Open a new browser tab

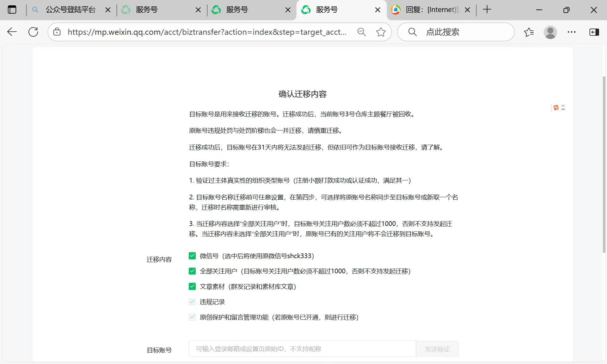(487, 10)
